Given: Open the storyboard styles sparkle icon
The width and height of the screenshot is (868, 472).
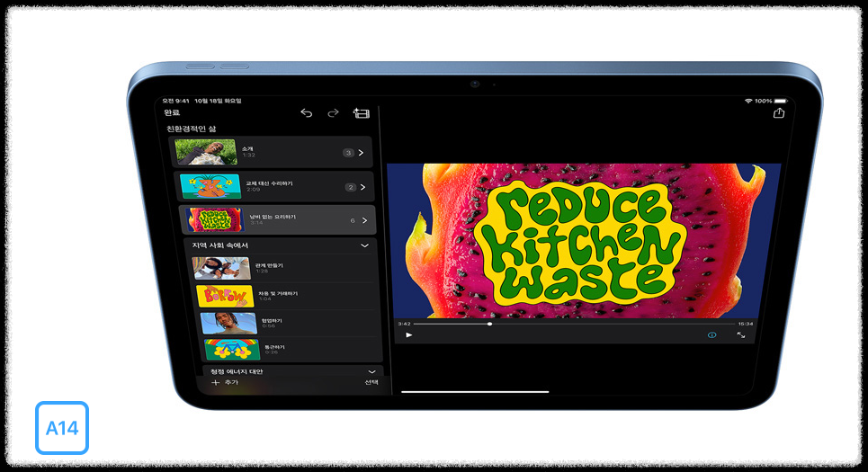Looking at the screenshot, I should pos(361,113).
